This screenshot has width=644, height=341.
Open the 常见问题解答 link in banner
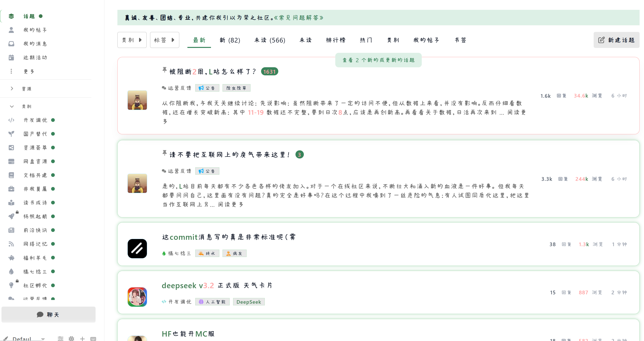(298, 17)
